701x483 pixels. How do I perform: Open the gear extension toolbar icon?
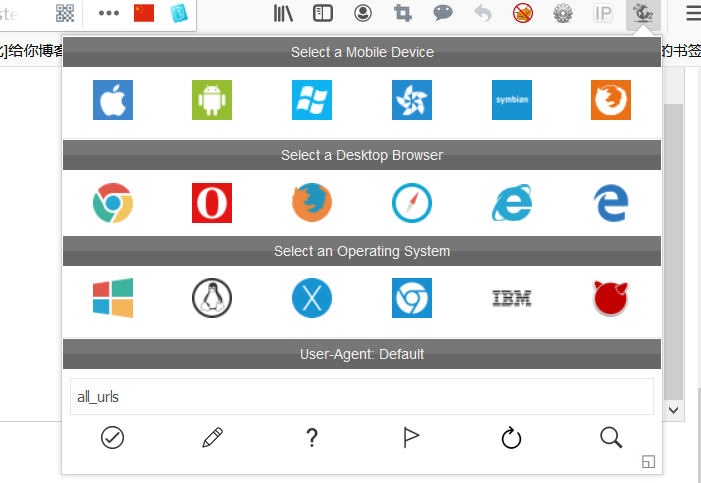pos(563,13)
